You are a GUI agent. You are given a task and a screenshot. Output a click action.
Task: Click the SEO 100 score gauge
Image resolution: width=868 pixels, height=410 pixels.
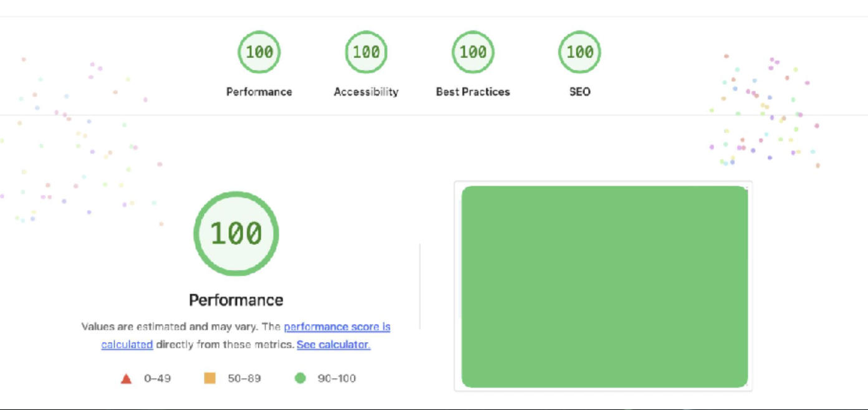pyautogui.click(x=579, y=52)
